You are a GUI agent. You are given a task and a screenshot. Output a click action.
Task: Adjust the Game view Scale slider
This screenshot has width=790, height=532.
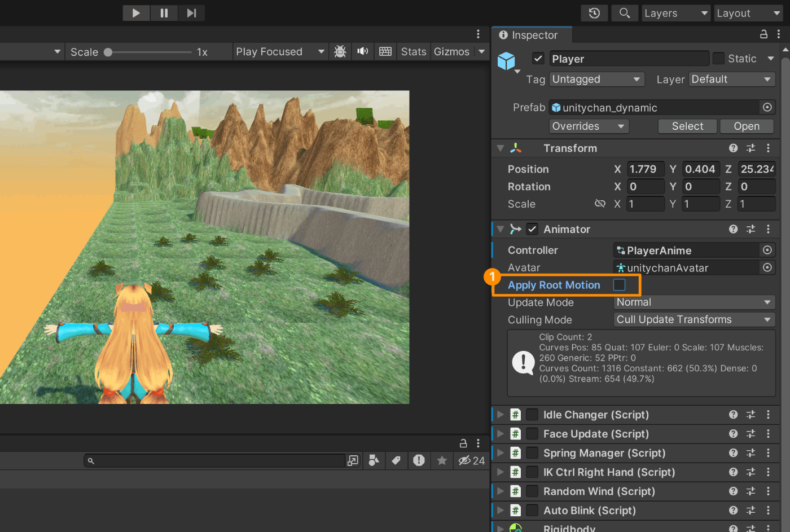pyautogui.click(x=148, y=52)
